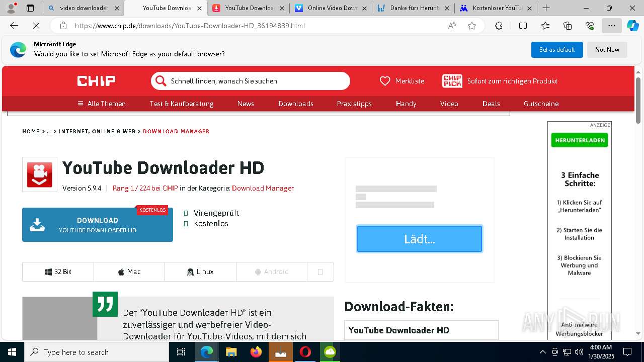
Task: Open Gutscheine section
Action: (541, 104)
